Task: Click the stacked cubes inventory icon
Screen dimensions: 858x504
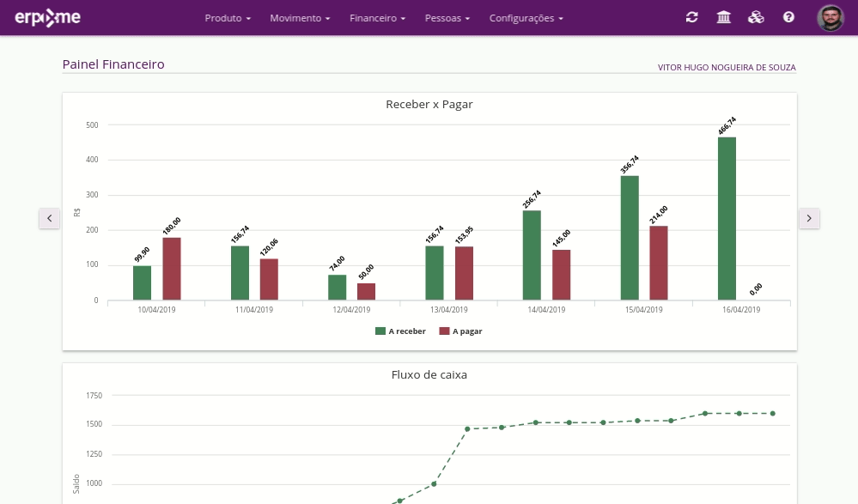Action: [756, 17]
